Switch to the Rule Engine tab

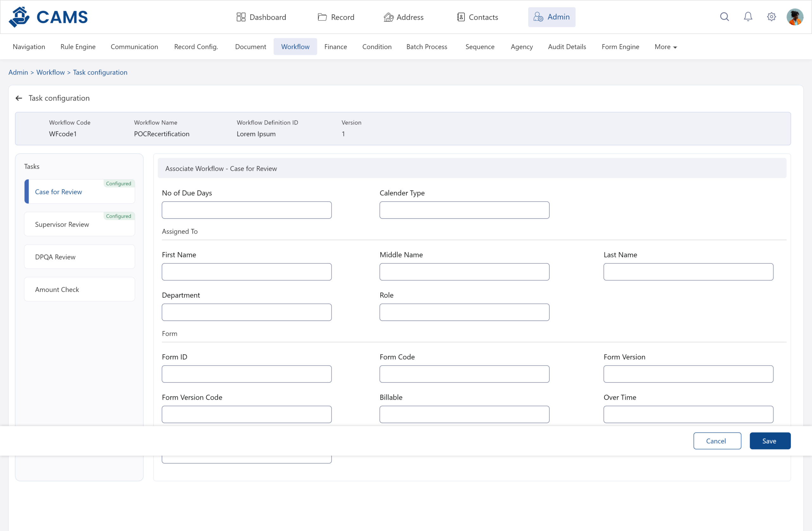click(x=78, y=47)
